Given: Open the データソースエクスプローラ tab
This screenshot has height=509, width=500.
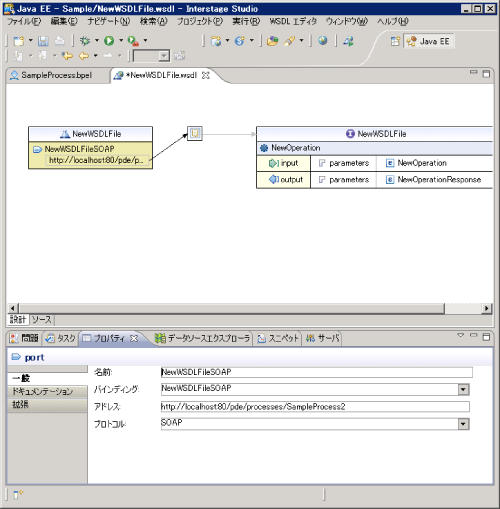Looking at the screenshot, I should [203, 338].
